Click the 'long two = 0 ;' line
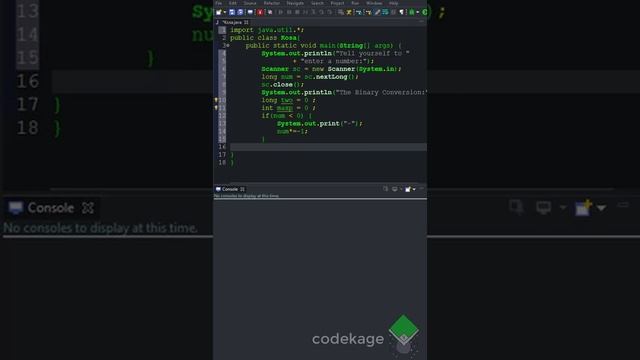This screenshot has width=640, height=360. [288, 100]
